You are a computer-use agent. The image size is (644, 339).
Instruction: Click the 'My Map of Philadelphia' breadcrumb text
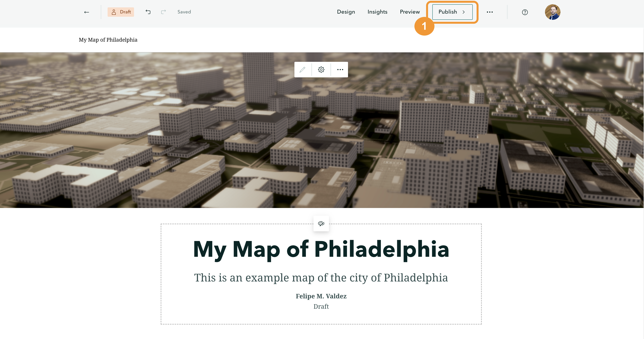(x=108, y=40)
